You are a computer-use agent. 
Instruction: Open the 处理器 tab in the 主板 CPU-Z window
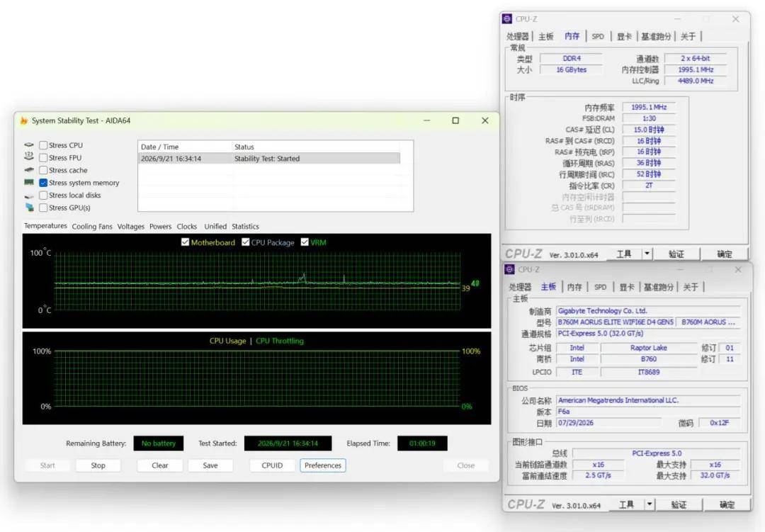click(x=520, y=287)
